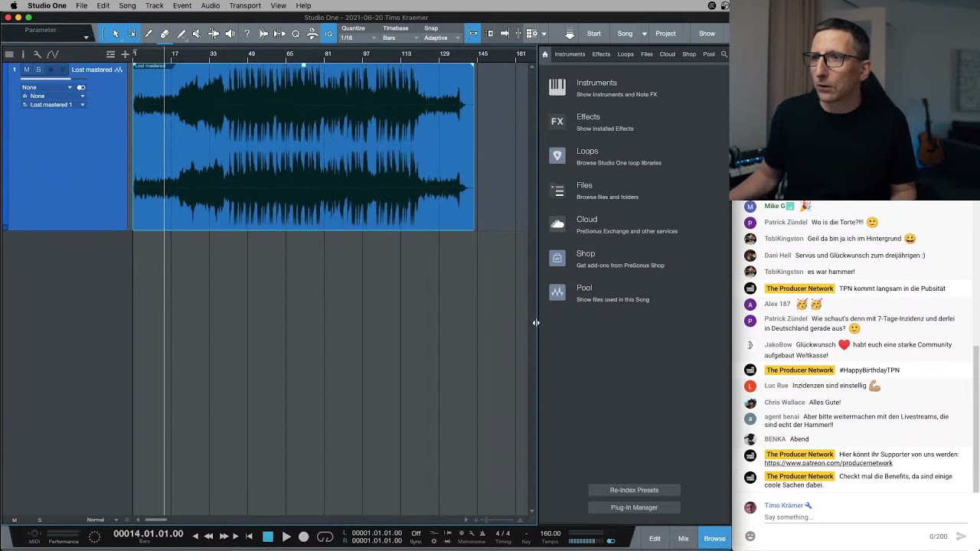Select the Range tool
980x551 pixels.
point(132,34)
